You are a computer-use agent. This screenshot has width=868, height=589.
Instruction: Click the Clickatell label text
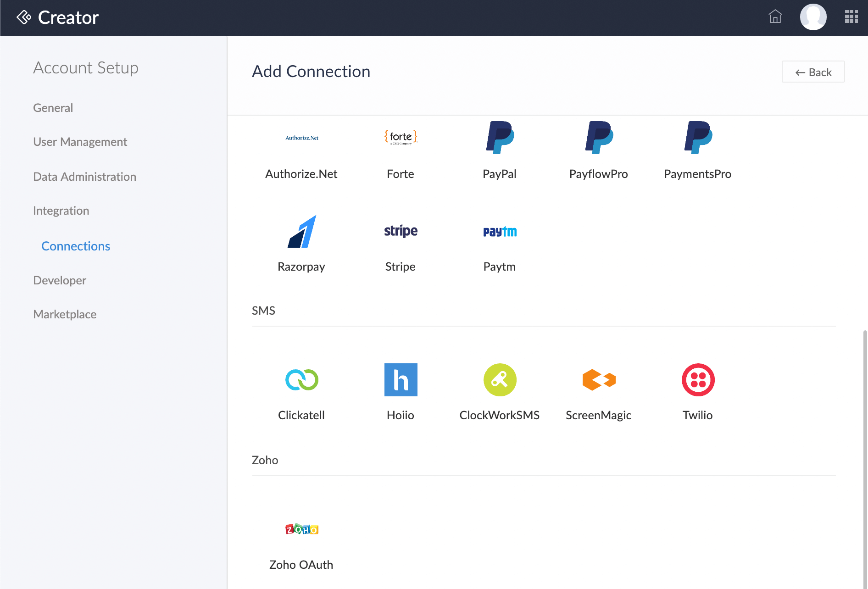click(x=301, y=415)
